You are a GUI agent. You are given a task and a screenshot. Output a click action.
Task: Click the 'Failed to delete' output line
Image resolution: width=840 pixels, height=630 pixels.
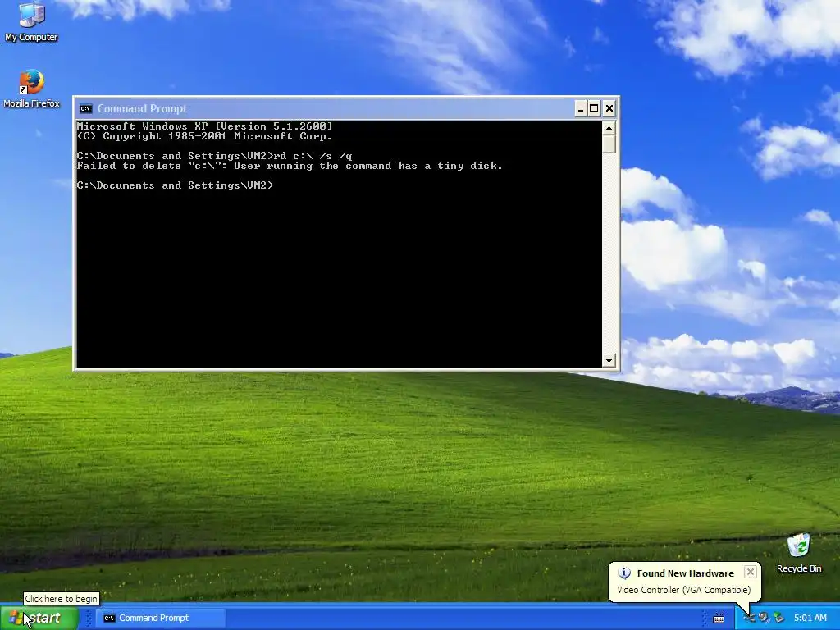pyautogui.click(x=290, y=166)
